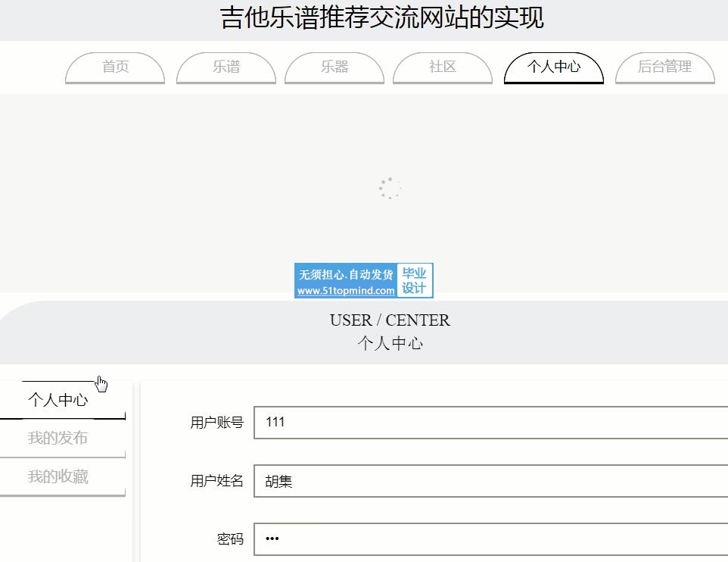Click the page title 吉他乐谱推荐交流网站的实现
This screenshot has width=728, height=562.
point(382,17)
